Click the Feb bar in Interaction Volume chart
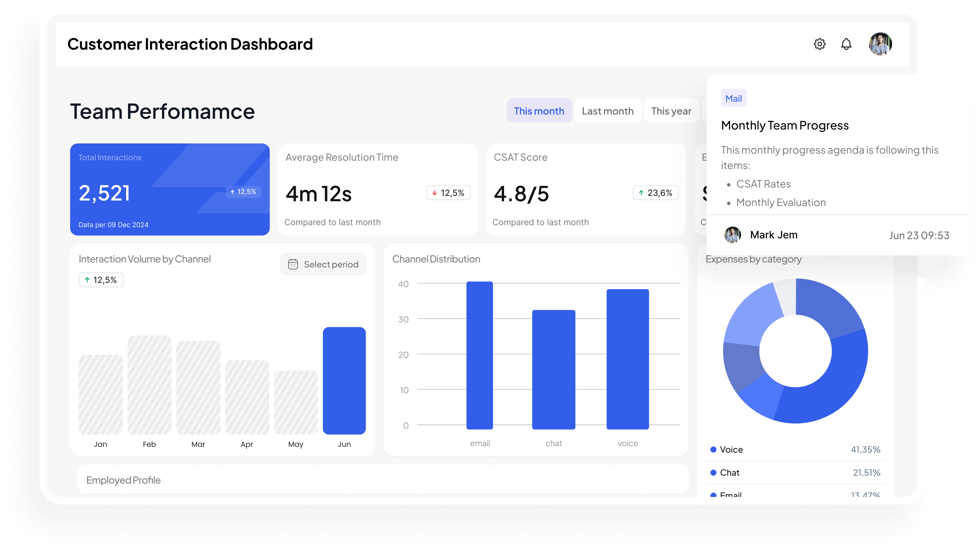This screenshot has height=551, width=980. pos(149,385)
